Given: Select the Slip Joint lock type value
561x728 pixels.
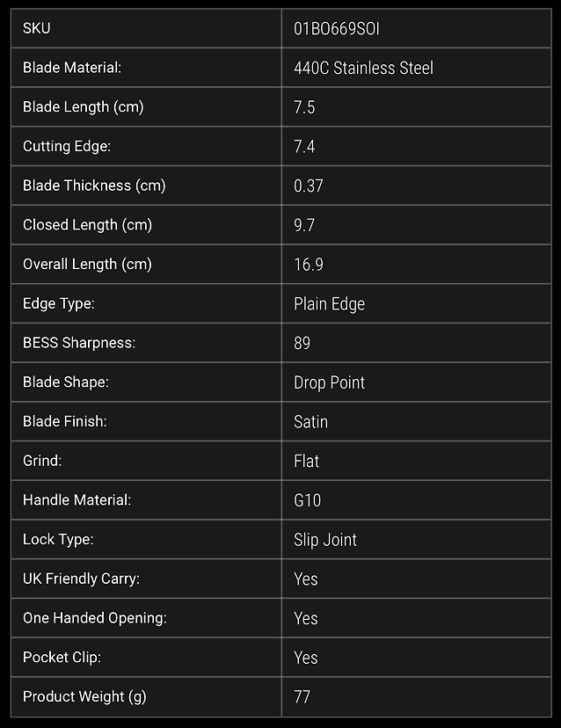Looking at the screenshot, I should [x=325, y=540].
